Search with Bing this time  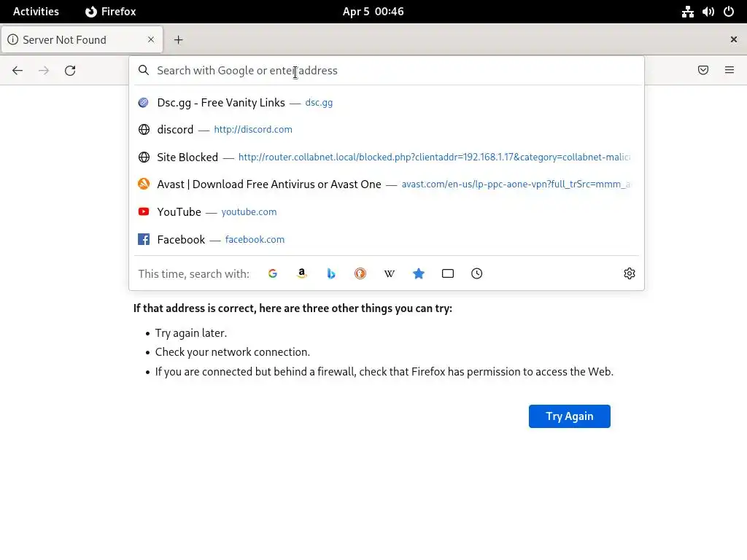pyautogui.click(x=331, y=273)
